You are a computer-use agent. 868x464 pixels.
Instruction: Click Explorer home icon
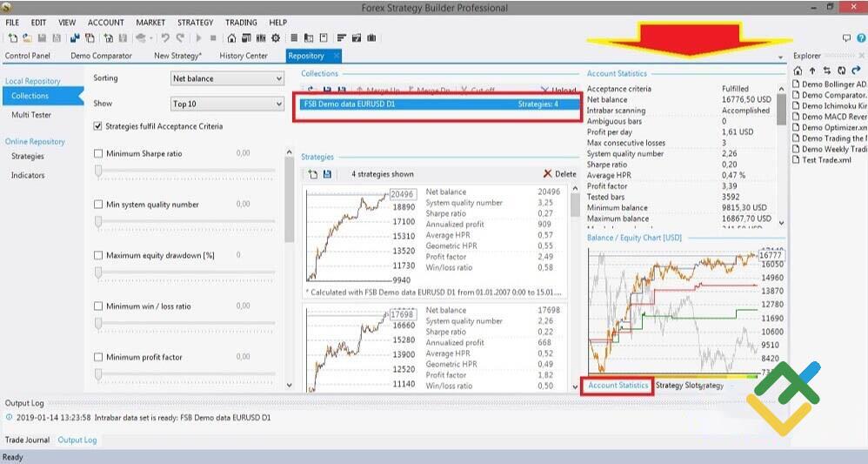(798, 71)
